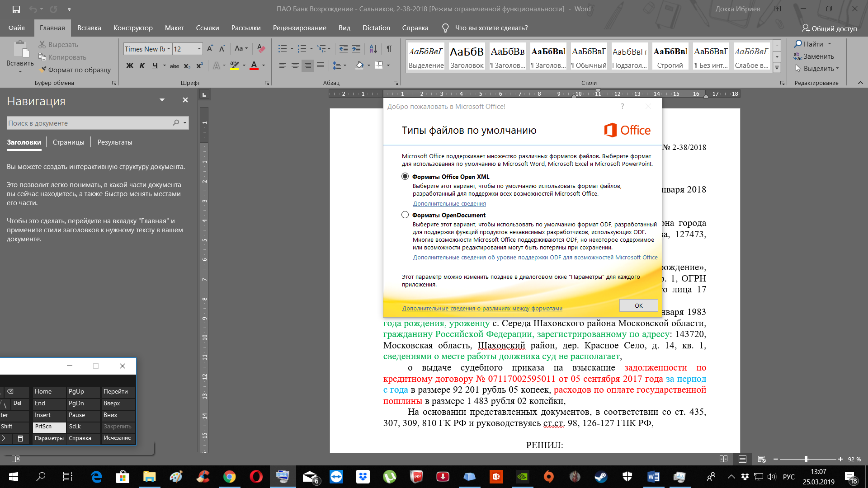Image resolution: width=868 pixels, height=488 pixels.
Task: Clear all formatting icon
Action: coord(261,49)
